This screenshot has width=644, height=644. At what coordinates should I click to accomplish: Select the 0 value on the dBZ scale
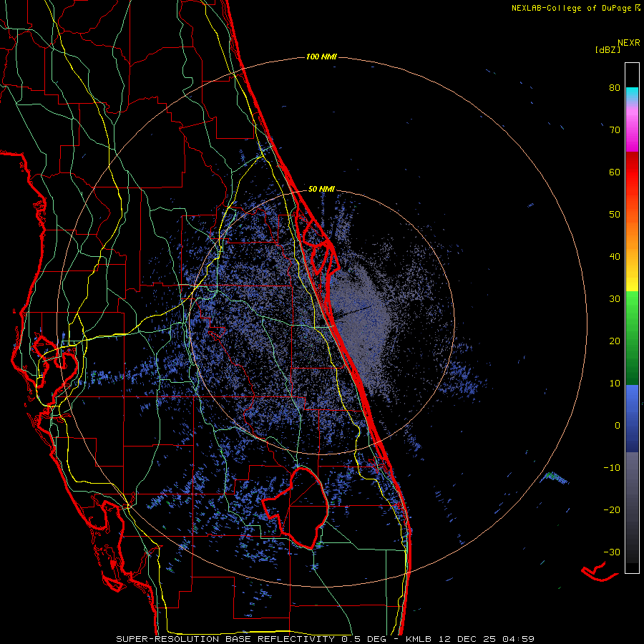(618, 426)
